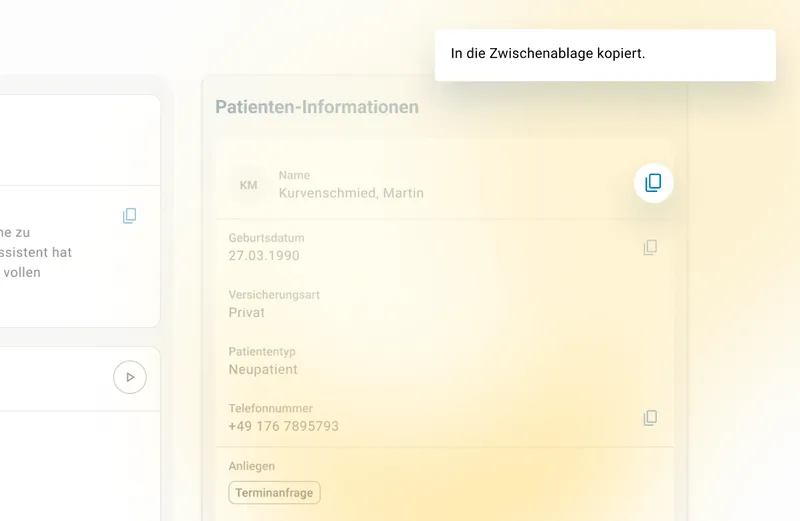
Task: Click the Anliegen section label
Action: (x=251, y=466)
